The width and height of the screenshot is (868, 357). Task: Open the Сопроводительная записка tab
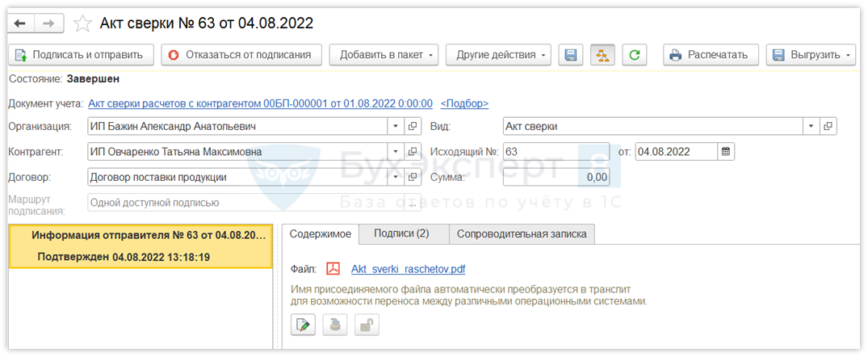coord(522,233)
